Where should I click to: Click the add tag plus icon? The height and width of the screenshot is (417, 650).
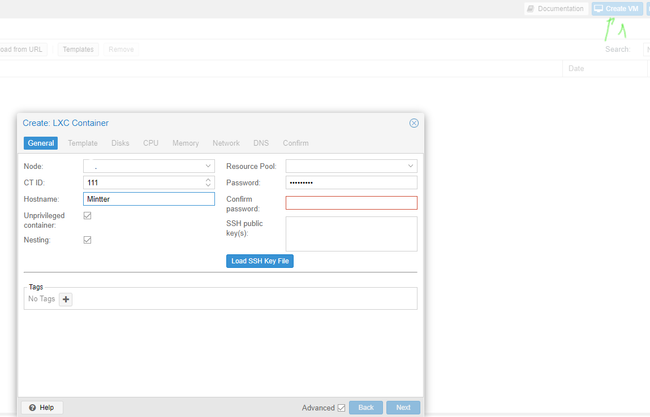click(66, 299)
